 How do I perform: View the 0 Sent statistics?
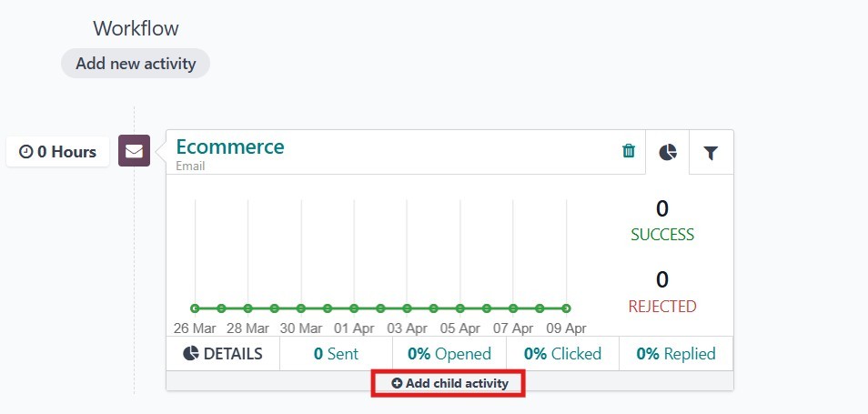pyautogui.click(x=336, y=354)
